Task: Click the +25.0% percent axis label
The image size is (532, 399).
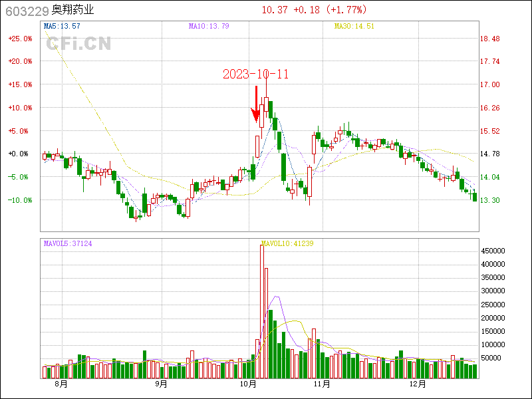Action: pos(20,39)
